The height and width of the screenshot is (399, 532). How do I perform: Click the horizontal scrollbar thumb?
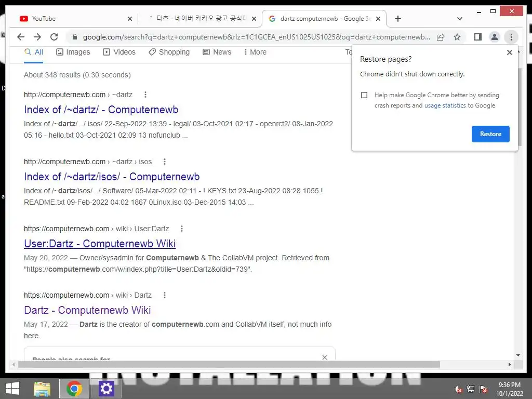[x=229, y=364]
